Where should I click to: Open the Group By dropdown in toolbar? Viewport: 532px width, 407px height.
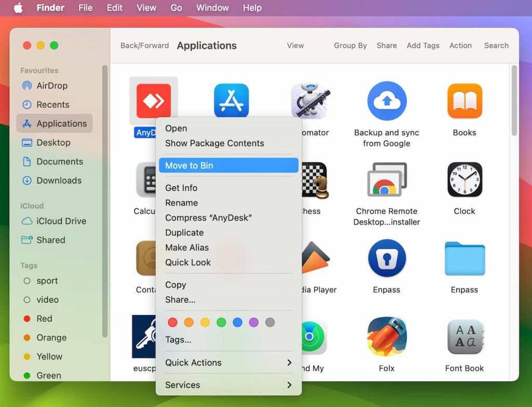point(350,46)
